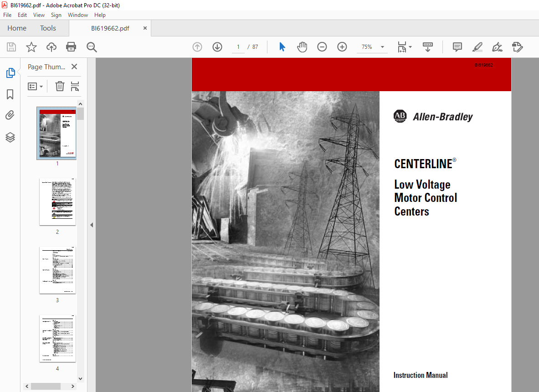The image size is (539, 392).
Task: Open the Edit menu
Action: [22, 15]
